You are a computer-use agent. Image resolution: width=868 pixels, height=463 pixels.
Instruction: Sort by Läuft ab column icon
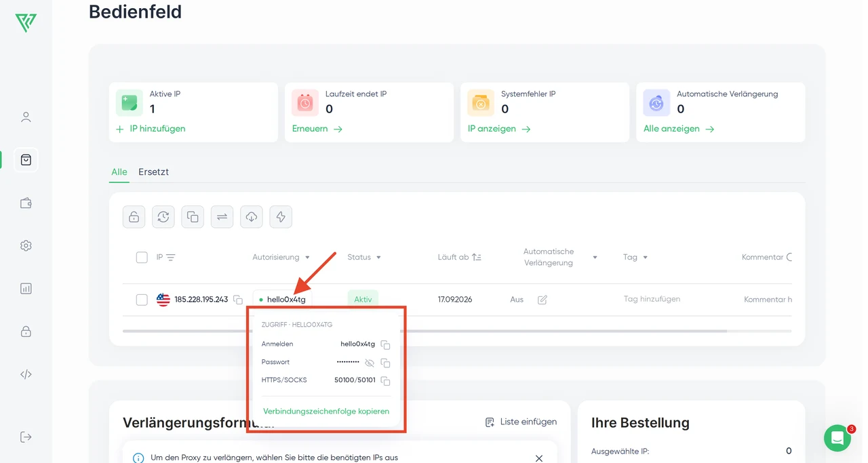[x=477, y=258]
